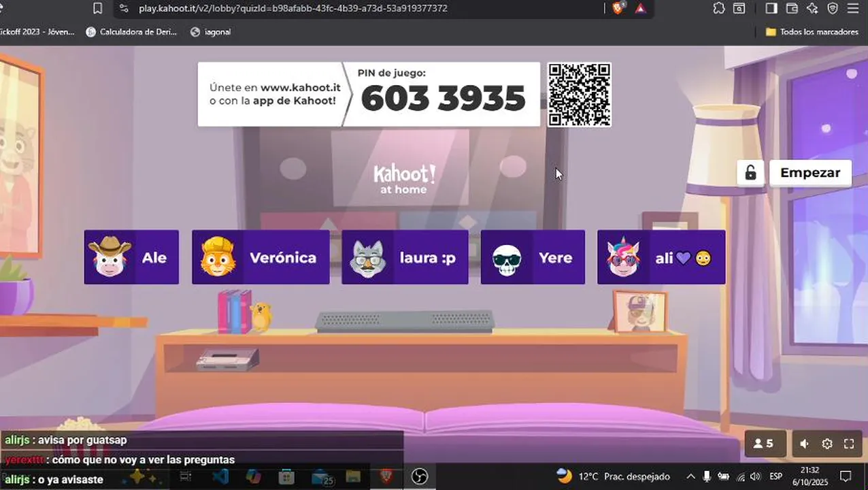Open the 'iagonal' bookmark
The image size is (868, 490).
[211, 32]
